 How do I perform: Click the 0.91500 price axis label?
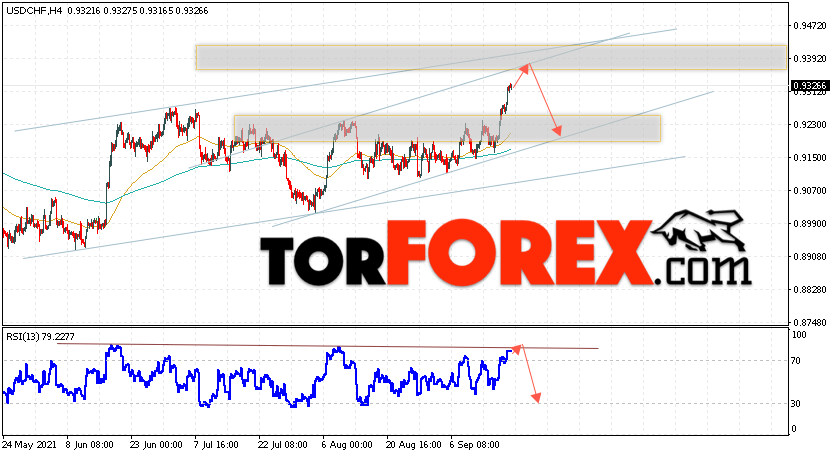point(810,157)
